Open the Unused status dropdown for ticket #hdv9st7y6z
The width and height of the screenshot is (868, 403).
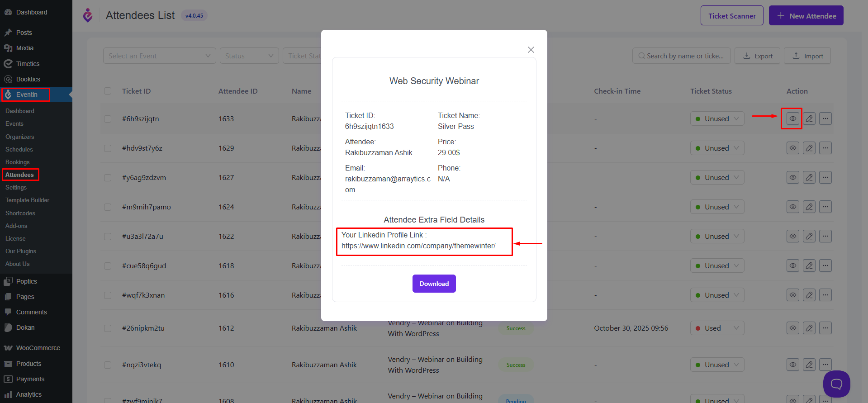pos(717,148)
